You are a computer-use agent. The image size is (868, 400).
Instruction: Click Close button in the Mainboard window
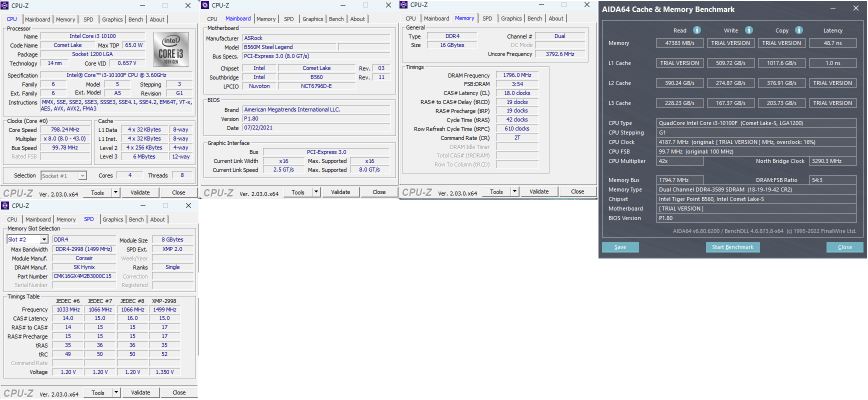pos(379,192)
